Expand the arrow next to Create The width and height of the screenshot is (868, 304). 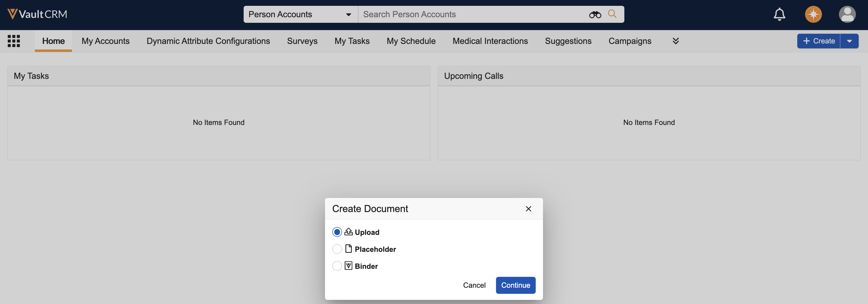849,41
